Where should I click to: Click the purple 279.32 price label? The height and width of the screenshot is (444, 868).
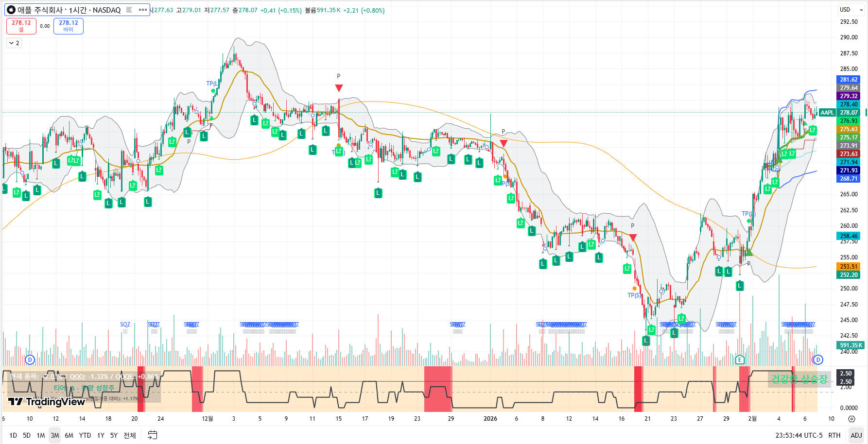coord(849,96)
